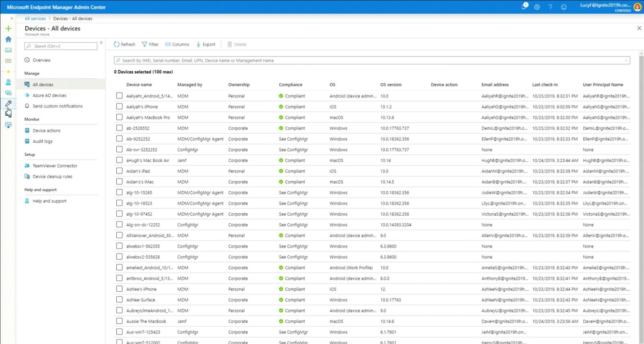Open the Ab-svr-3252252 device entry
The image size is (644, 344).
click(x=142, y=150)
